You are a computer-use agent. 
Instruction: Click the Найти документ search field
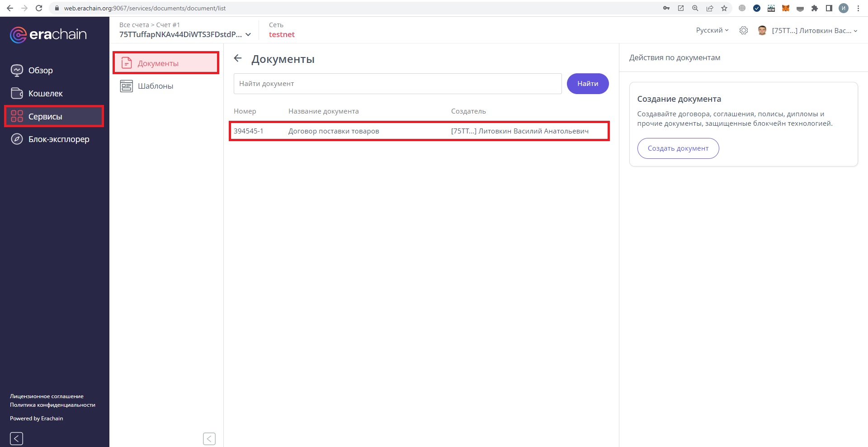pos(397,84)
